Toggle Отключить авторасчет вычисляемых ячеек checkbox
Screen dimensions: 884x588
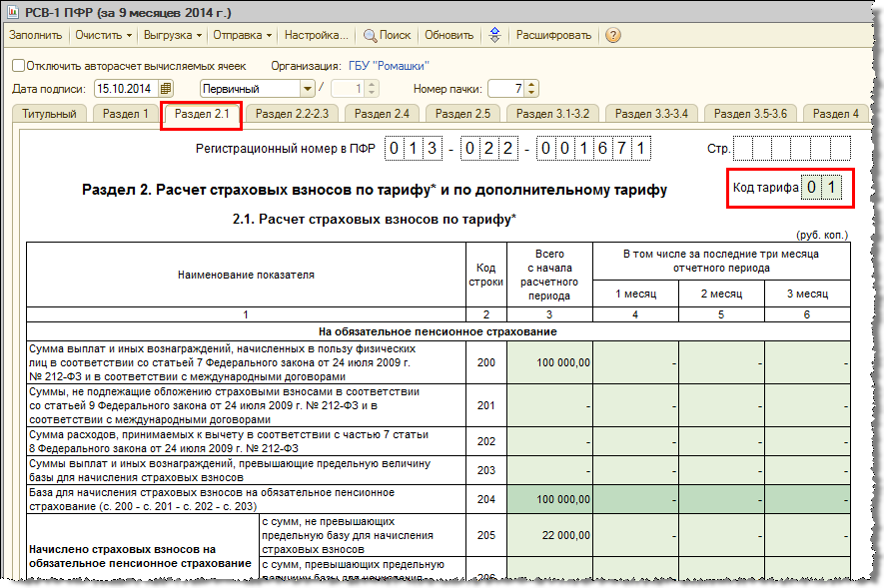(x=19, y=66)
